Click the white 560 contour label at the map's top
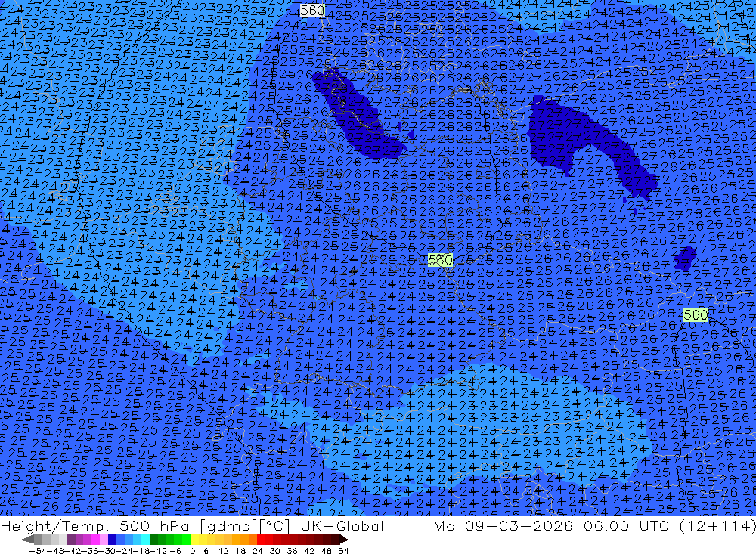The image size is (756, 554). pos(312,10)
